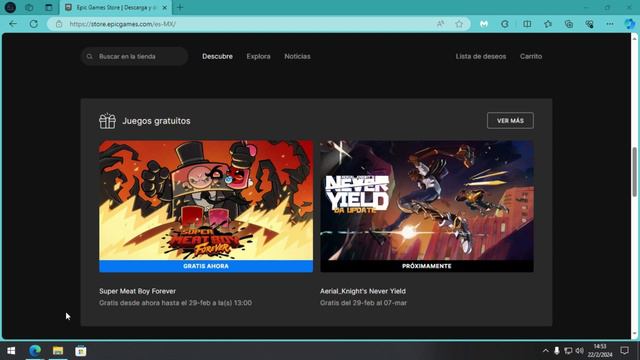This screenshot has width=640, height=360.
Task: Open the Never Yield cover image
Action: click(x=427, y=200)
